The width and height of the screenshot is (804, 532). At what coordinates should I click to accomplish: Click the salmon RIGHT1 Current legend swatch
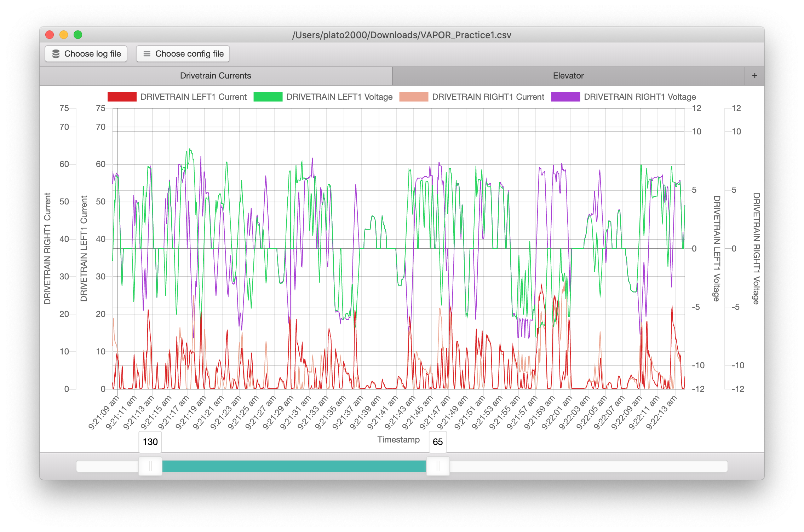(413, 97)
